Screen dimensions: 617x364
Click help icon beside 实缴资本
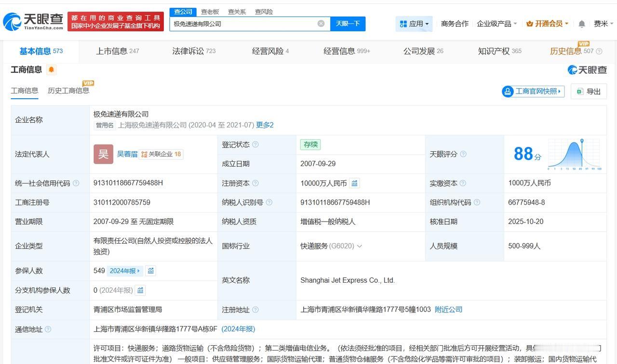[463, 183]
